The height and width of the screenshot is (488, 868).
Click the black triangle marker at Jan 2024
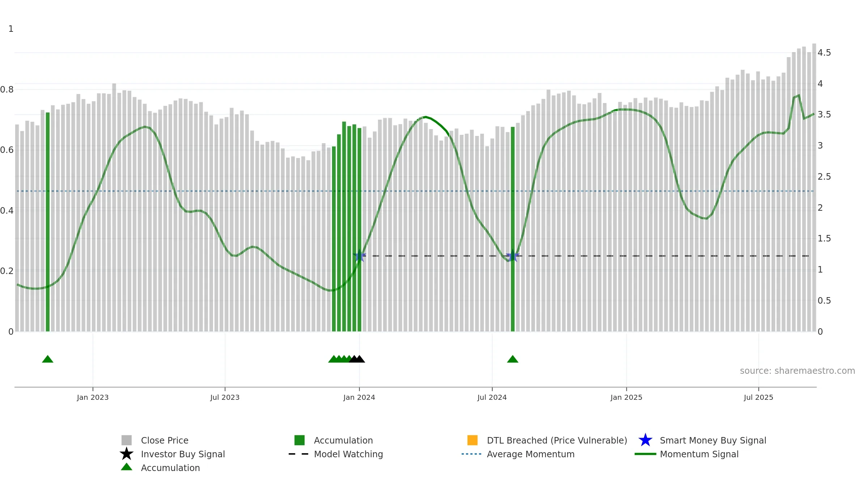coord(359,359)
